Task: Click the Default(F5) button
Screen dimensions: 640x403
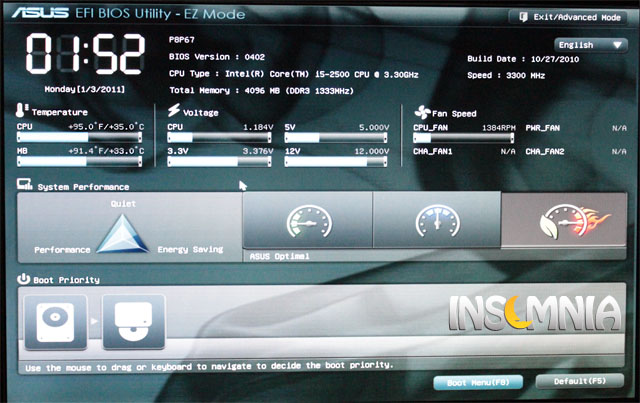Action: [580, 381]
